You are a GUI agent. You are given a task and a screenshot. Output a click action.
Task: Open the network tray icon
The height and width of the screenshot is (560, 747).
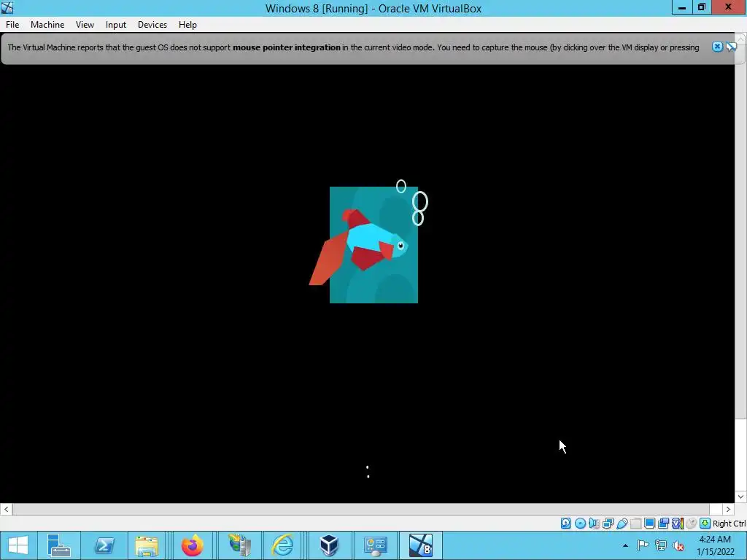(x=661, y=545)
